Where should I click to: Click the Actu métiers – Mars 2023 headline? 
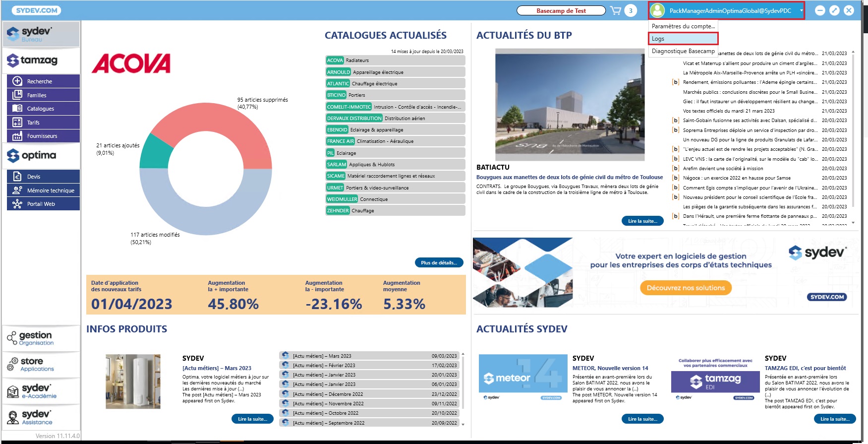(x=217, y=368)
